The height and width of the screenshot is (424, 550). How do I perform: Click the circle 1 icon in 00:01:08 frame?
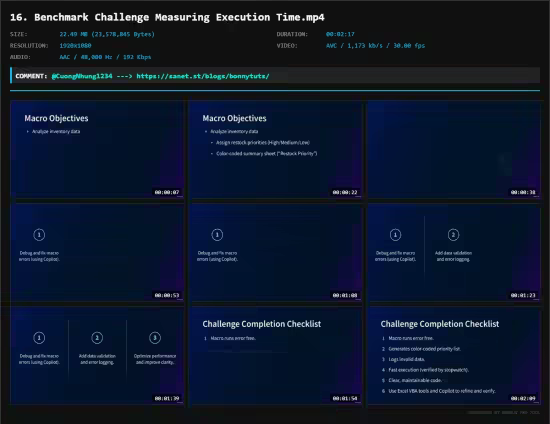(217, 235)
